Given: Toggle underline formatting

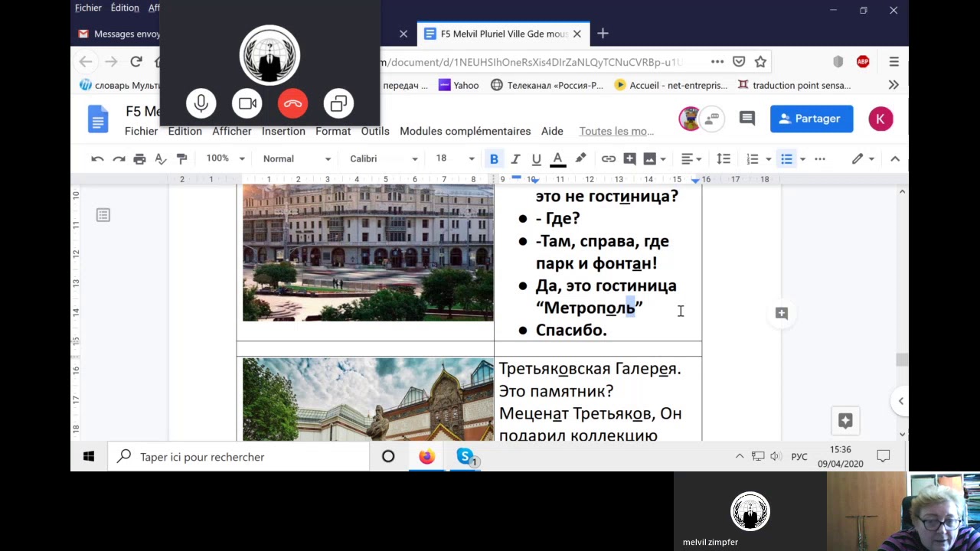Looking at the screenshot, I should point(536,158).
